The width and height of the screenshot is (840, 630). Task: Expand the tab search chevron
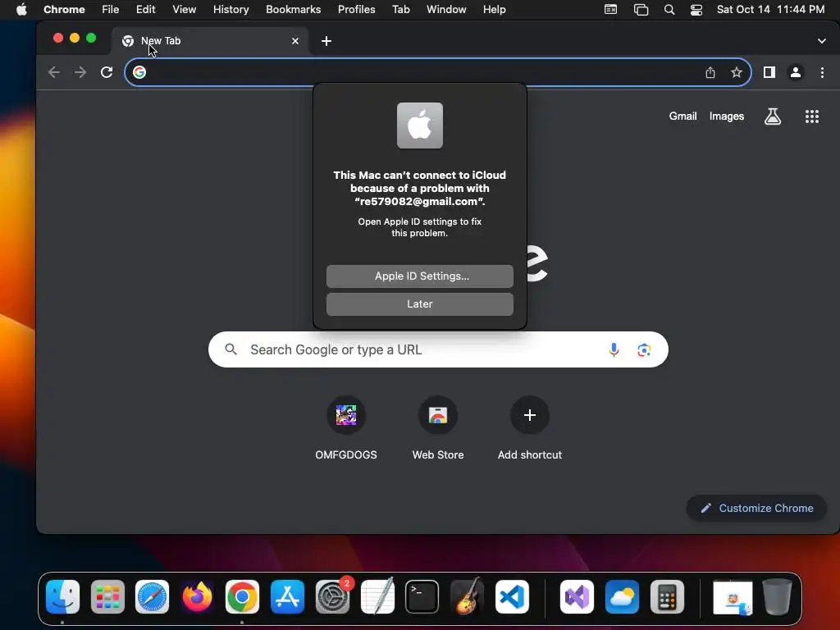coord(822,41)
